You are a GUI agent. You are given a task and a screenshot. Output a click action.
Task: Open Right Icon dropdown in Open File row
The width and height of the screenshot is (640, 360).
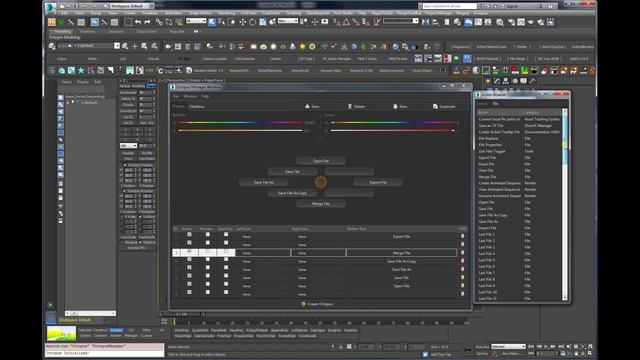(x=318, y=286)
